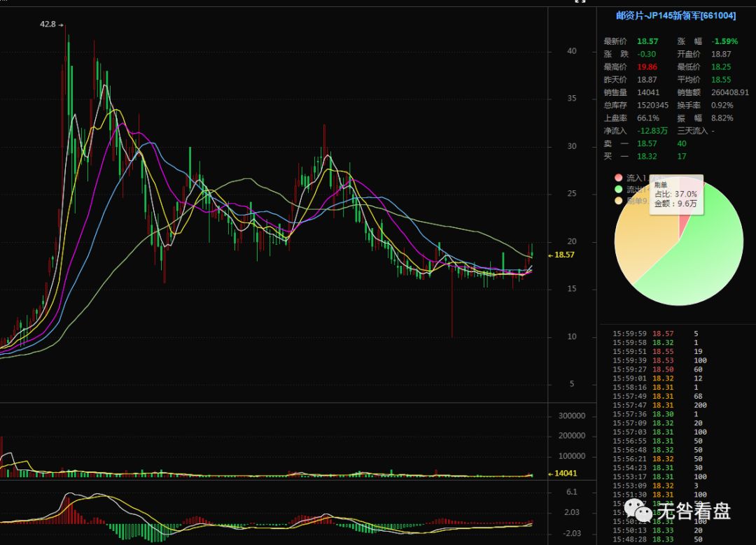Select 卖一 quantity 40
Image resolution: width=756 pixels, height=545 pixels.
tap(682, 143)
